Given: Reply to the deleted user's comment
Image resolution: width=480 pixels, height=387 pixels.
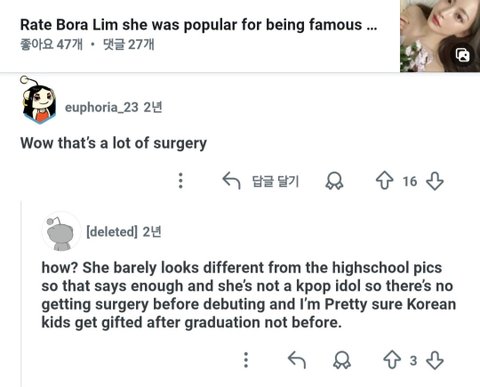Looking at the screenshot, I should coord(297,360).
